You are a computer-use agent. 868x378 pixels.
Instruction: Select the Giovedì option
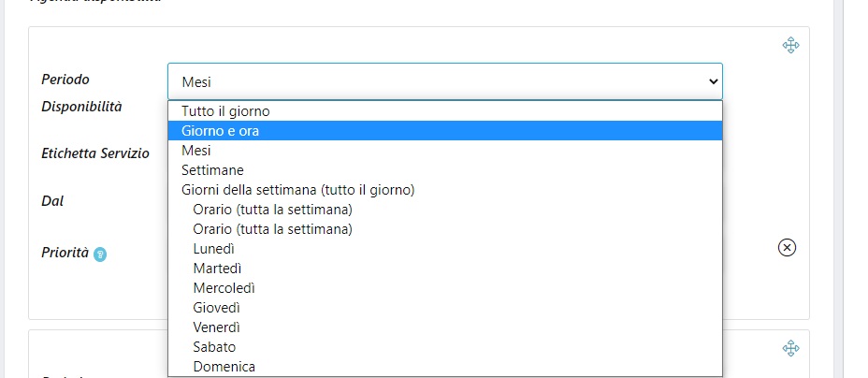point(217,308)
